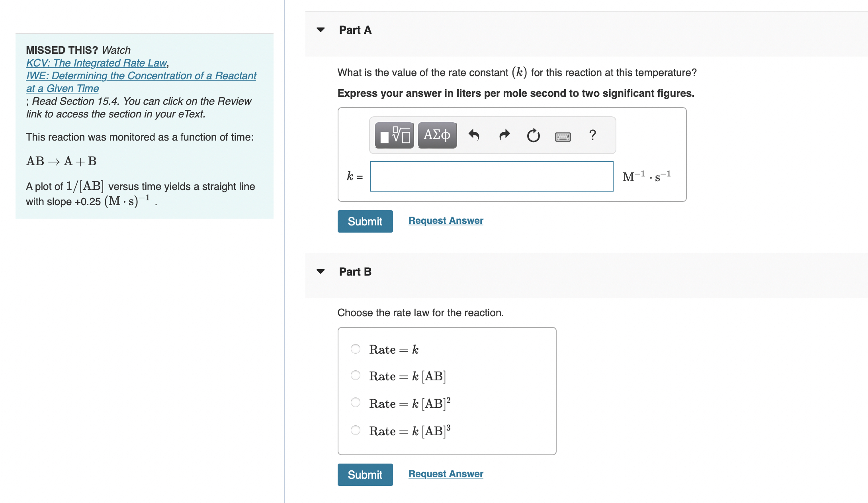868x503 pixels.
Task: Open the Greek symbols ΑΣΦ palette
Action: pos(437,135)
